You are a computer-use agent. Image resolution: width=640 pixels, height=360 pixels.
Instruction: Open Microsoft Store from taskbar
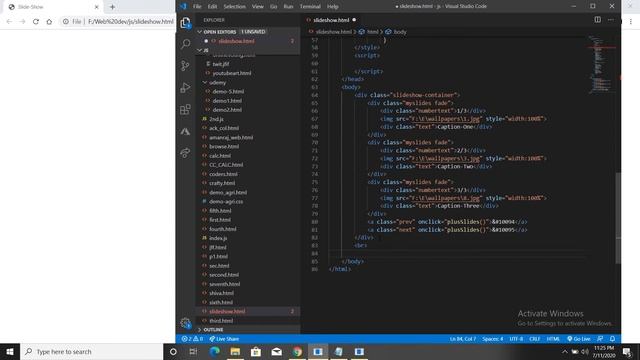[x=256, y=351]
